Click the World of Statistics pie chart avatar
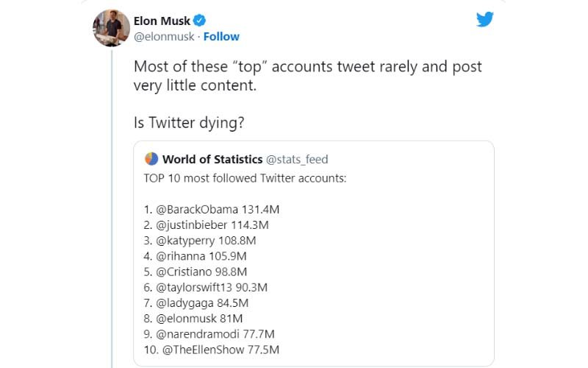 tap(151, 159)
